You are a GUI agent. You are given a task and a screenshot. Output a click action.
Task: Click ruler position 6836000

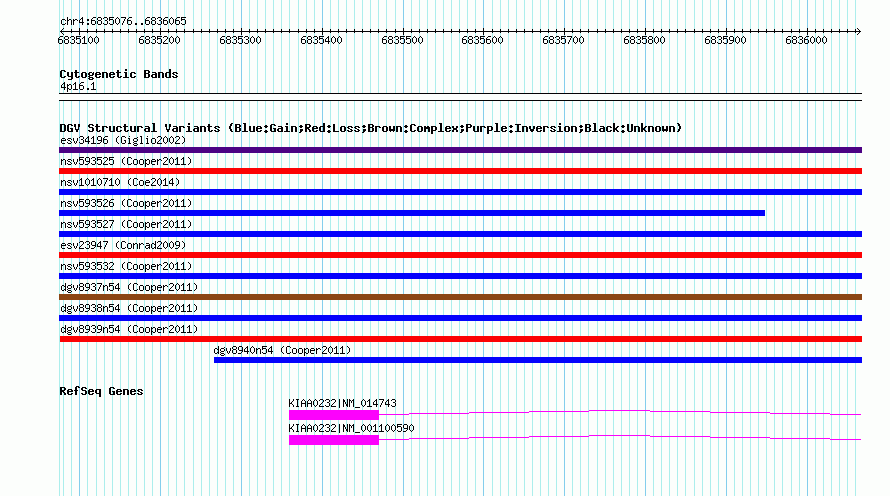pos(807,41)
